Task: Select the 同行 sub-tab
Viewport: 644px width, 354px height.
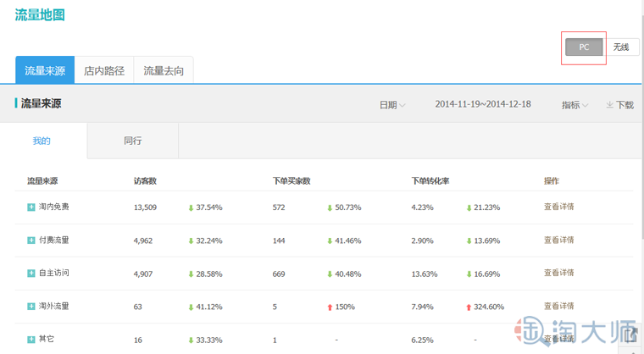Action: [133, 141]
